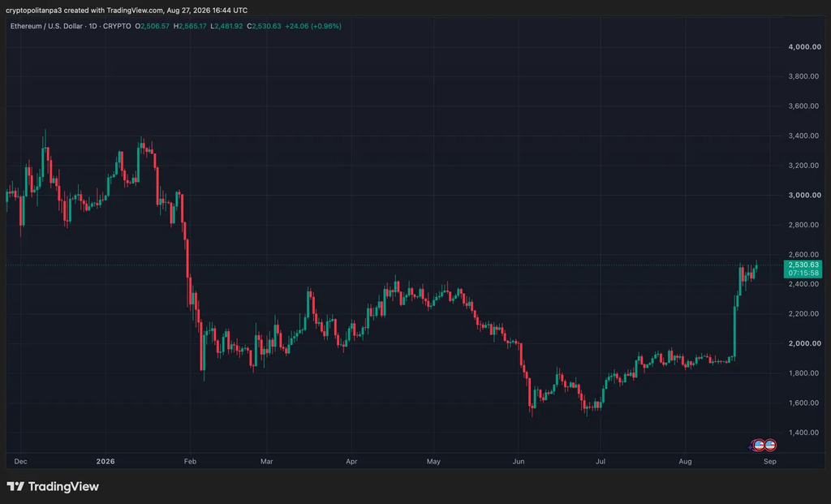831x504 pixels.
Task: Click the purple diamond marker beside the flags
Action: point(750,447)
